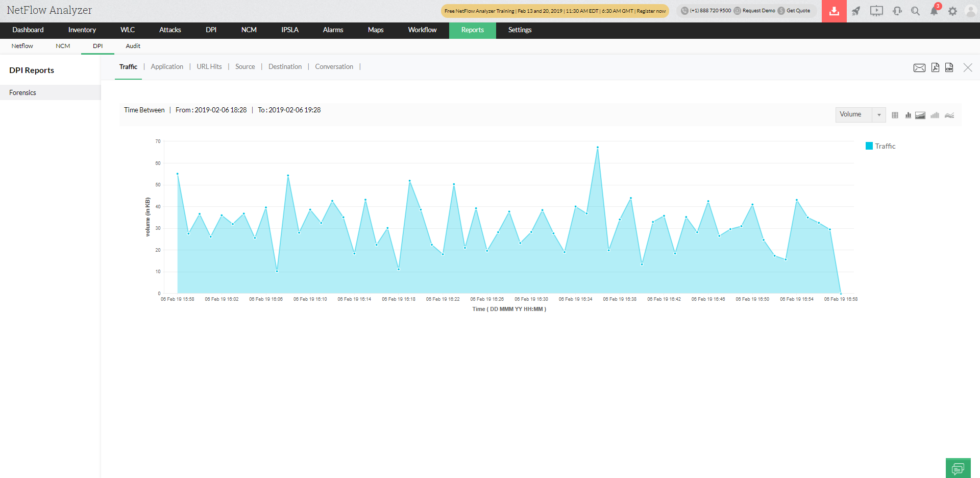The image size is (980, 478).
Task: Click Get Quote link in header
Action: coord(798,11)
